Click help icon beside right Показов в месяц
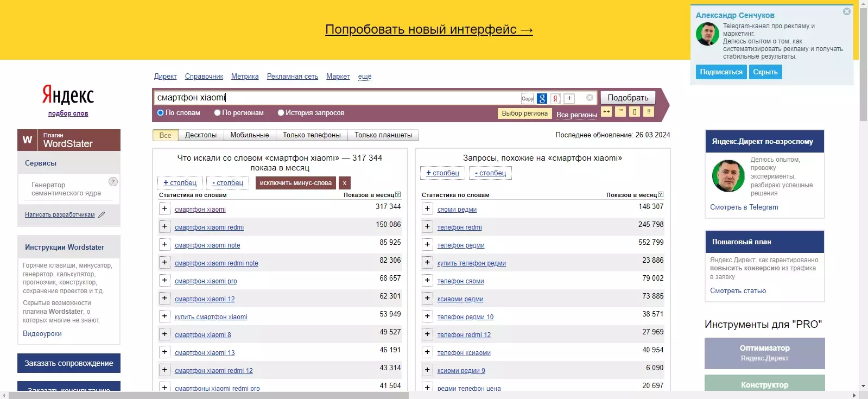This screenshot has width=868, height=399. point(661,194)
